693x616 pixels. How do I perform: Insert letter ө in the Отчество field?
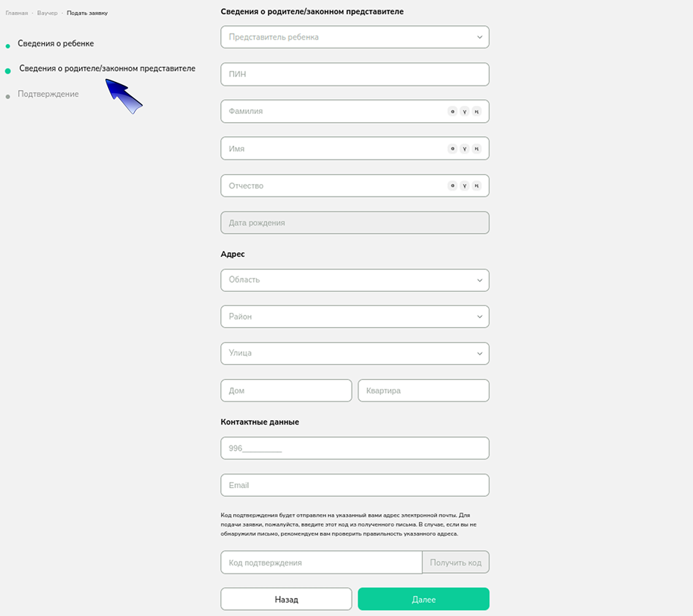(x=452, y=185)
